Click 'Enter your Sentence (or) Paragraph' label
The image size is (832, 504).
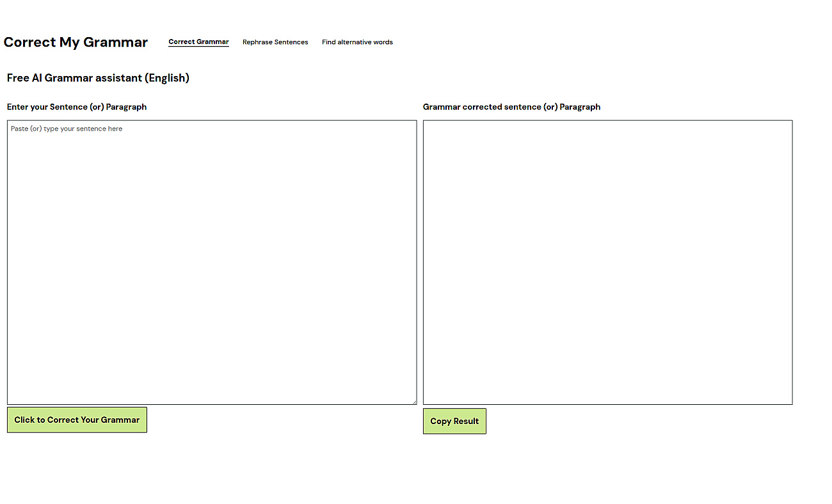[77, 107]
